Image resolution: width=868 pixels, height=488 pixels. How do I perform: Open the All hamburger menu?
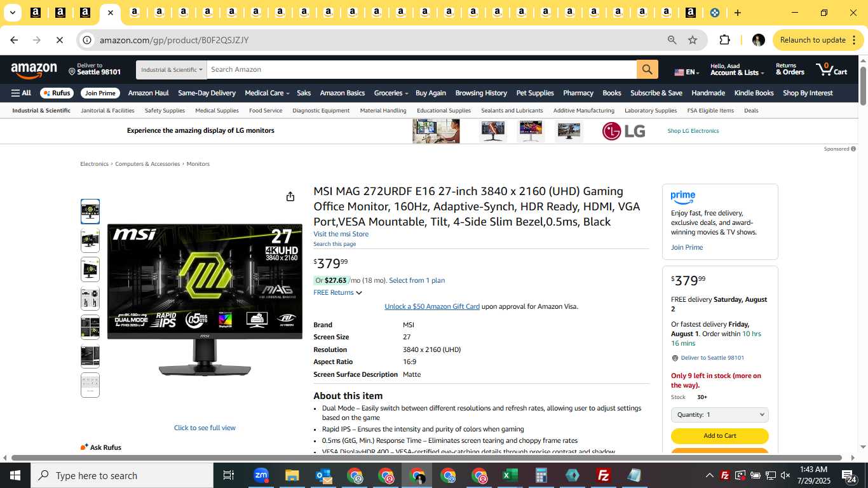(21, 93)
